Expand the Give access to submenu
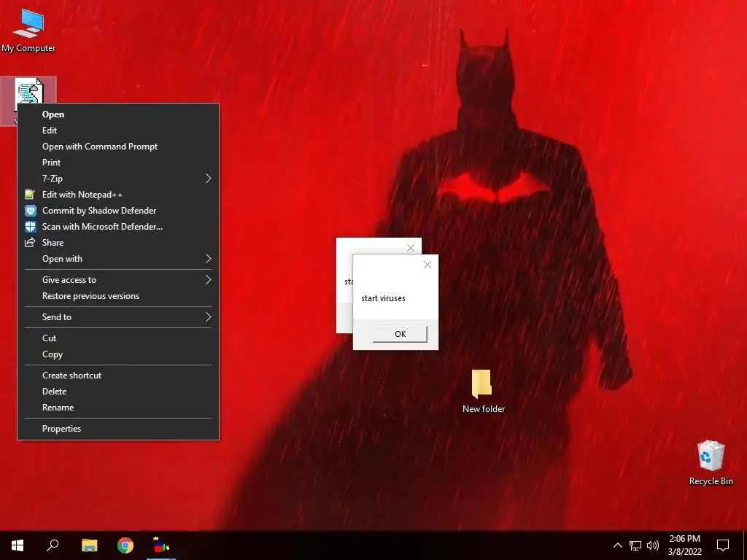Viewport: 747px width, 560px height. point(118,280)
